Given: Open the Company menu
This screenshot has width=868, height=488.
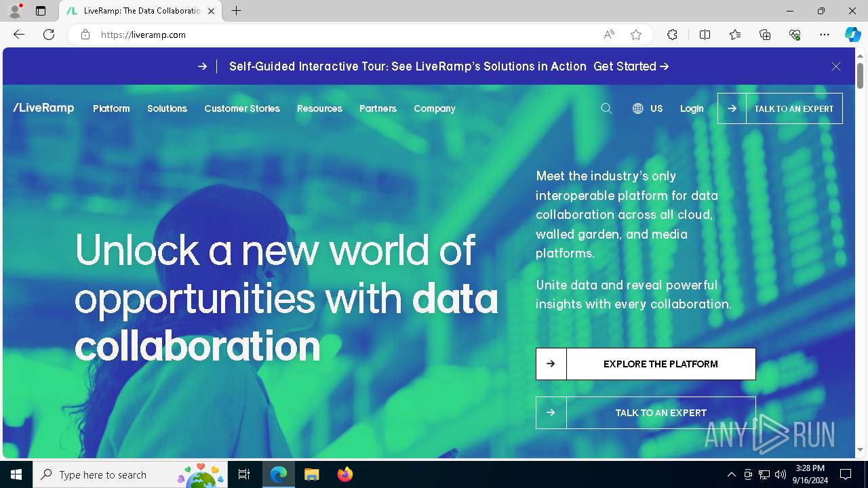Looking at the screenshot, I should coord(435,108).
